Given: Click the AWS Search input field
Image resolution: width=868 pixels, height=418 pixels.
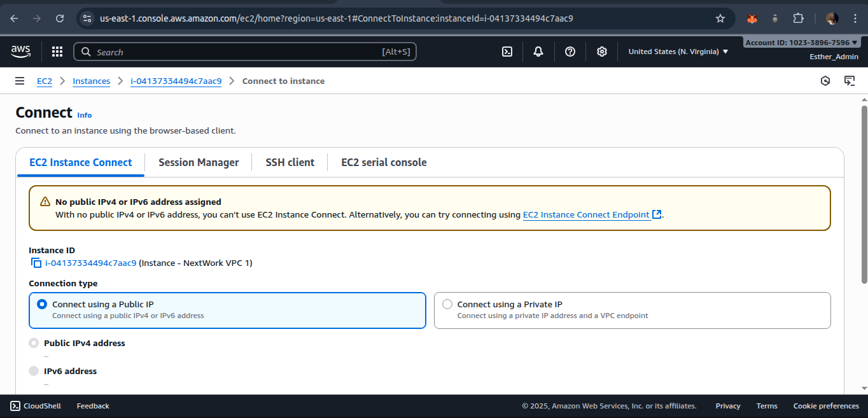Looking at the screenshot, I should coord(245,52).
